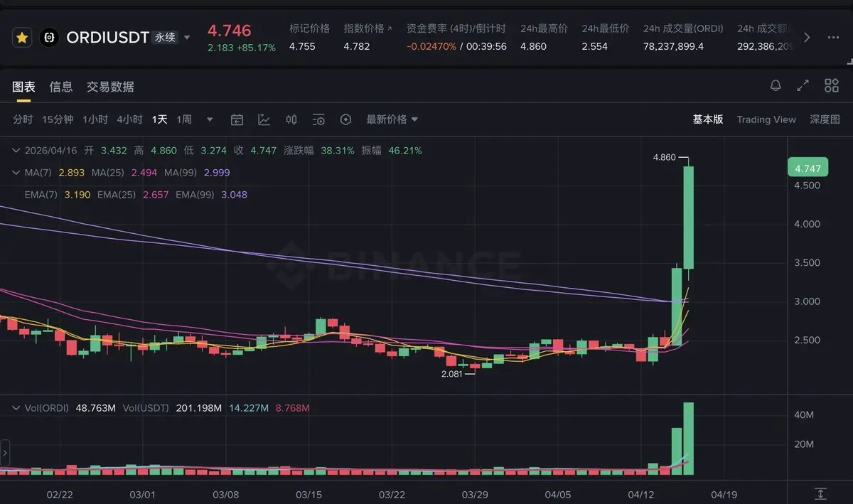
Task: Switch to Trading View chart
Action: [x=766, y=119]
